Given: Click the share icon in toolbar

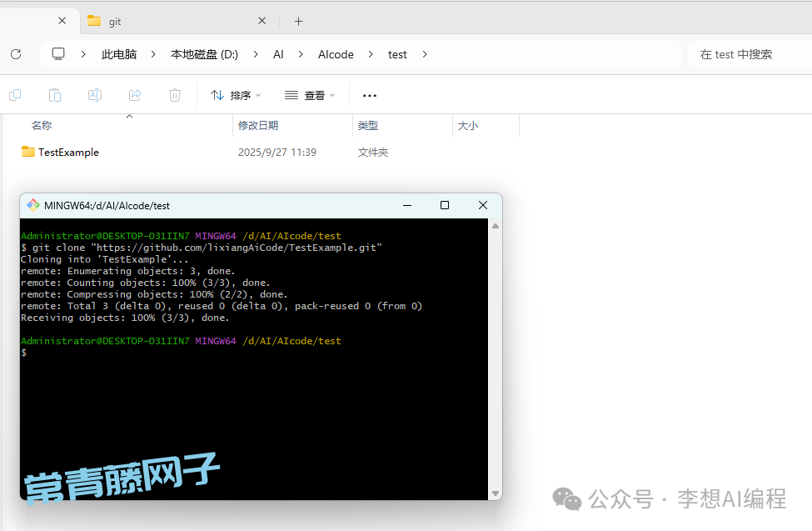Looking at the screenshot, I should click(135, 95).
